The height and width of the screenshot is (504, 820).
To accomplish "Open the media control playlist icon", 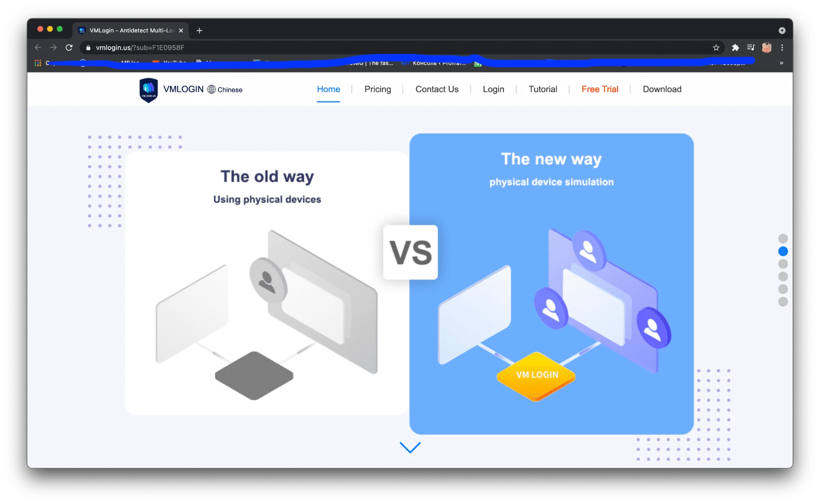I will tap(751, 48).
